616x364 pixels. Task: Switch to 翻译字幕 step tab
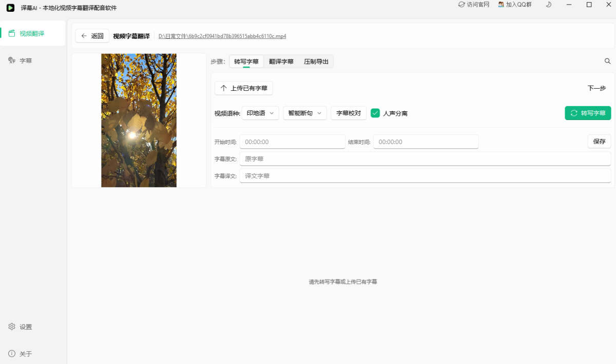[x=281, y=62]
